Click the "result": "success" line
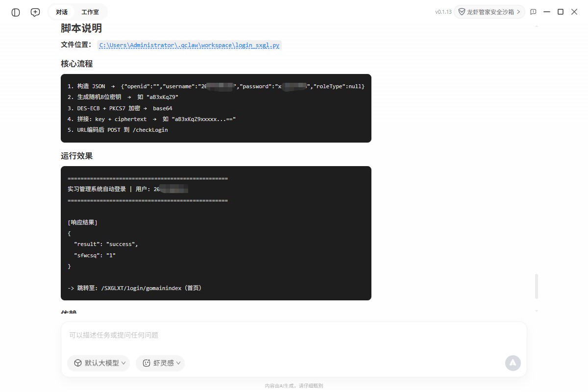The width and height of the screenshot is (588, 392). [106, 244]
